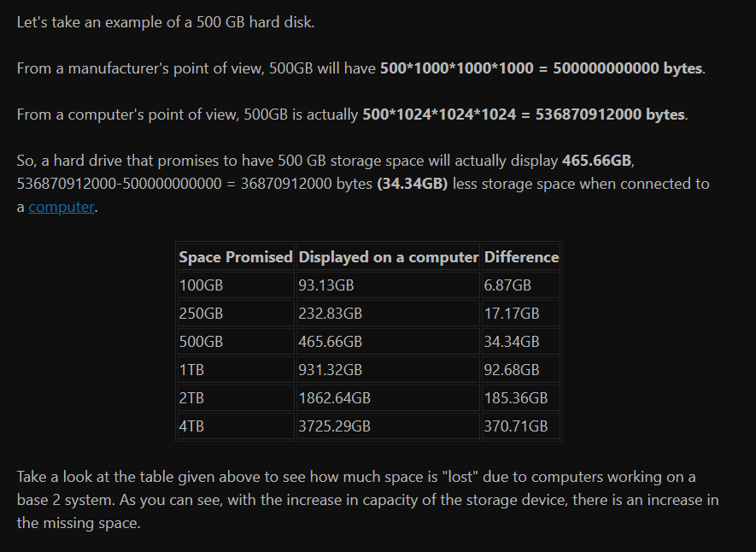Select the 100GB table cell

coord(236,285)
